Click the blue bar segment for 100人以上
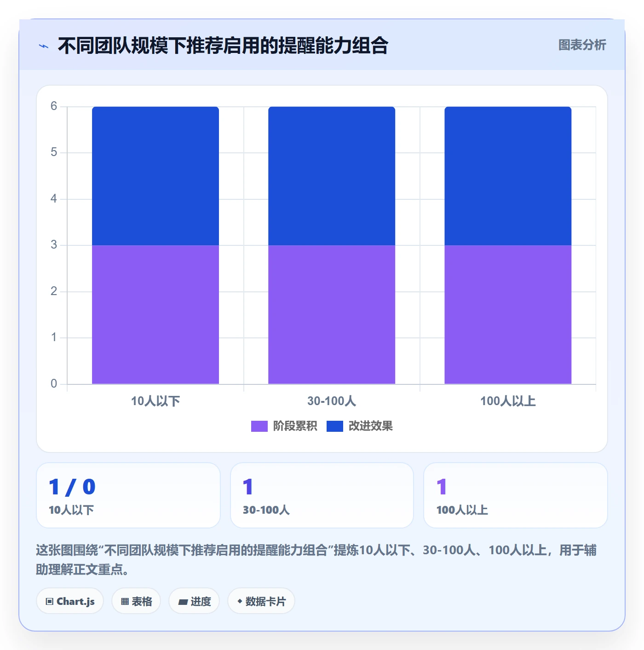 [x=508, y=176]
